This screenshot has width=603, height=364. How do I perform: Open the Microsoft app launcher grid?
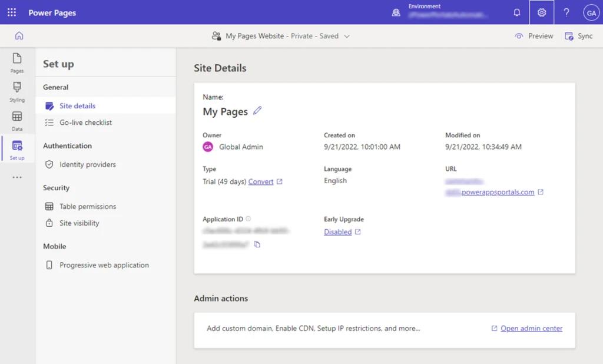click(x=11, y=12)
